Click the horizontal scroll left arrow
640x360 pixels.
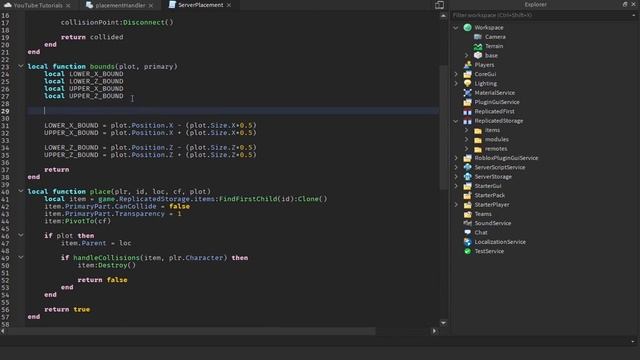click(x=3, y=331)
